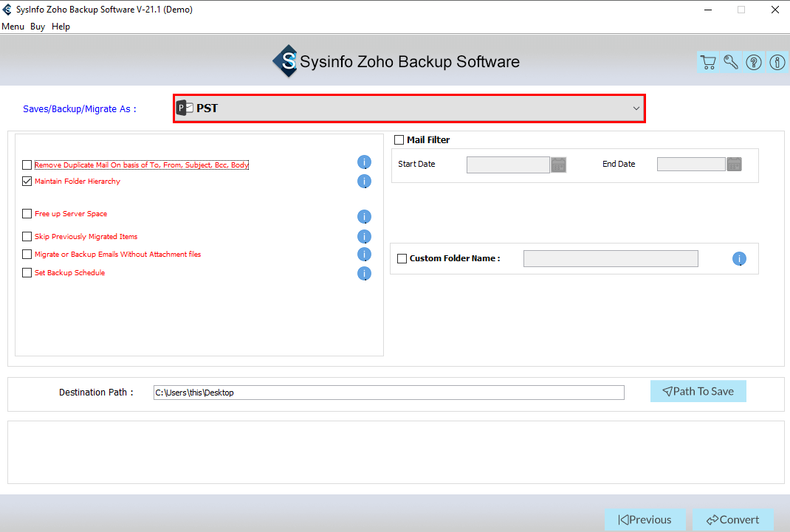Viewport: 790px width, 532px height.
Task: Click the Previous button
Action: coord(645,519)
